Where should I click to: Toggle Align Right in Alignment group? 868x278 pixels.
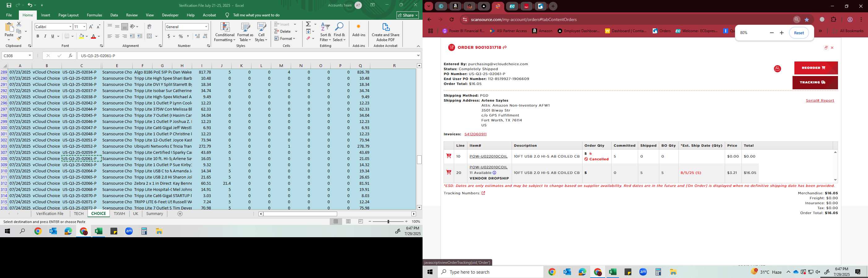pos(125,36)
